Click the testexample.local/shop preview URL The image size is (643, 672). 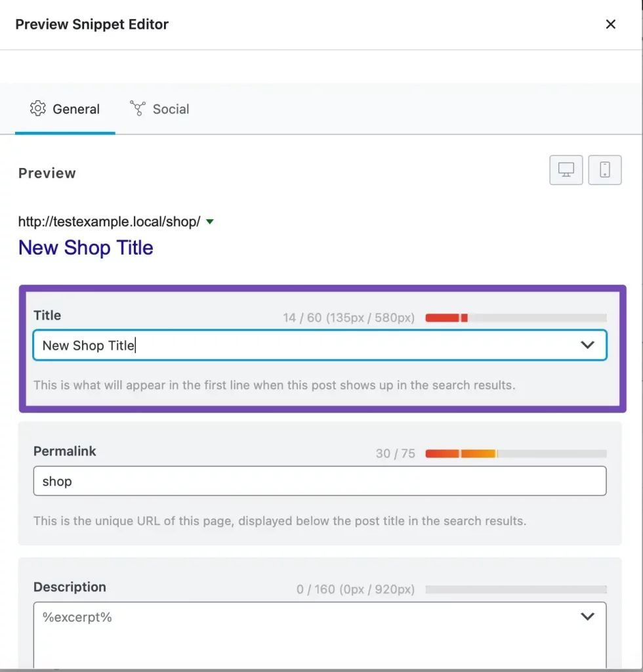tap(109, 222)
